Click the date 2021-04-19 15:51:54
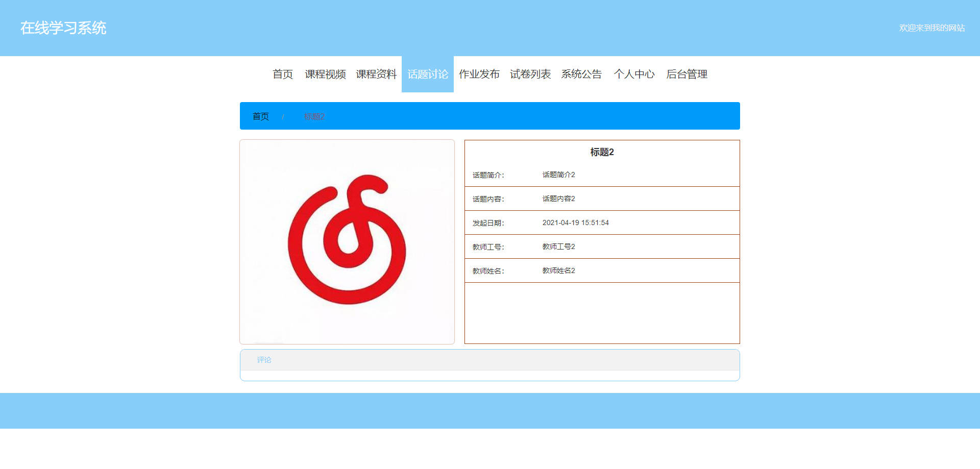Viewport: 980px width, 469px height. (575, 223)
